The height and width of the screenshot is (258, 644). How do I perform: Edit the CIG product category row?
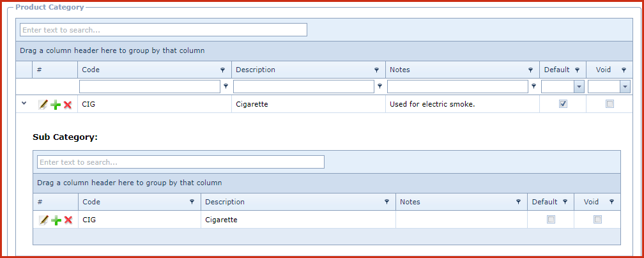point(43,105)
